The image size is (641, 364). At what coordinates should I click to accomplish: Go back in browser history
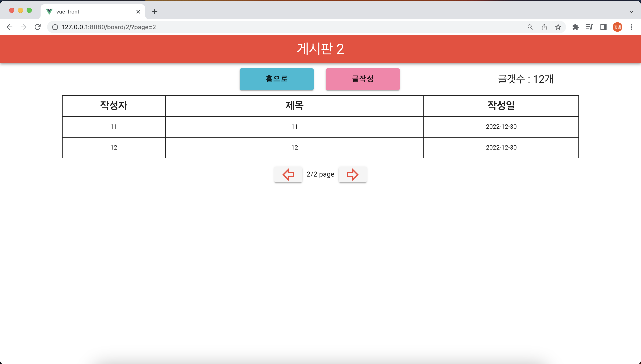(x=10, y=27)
